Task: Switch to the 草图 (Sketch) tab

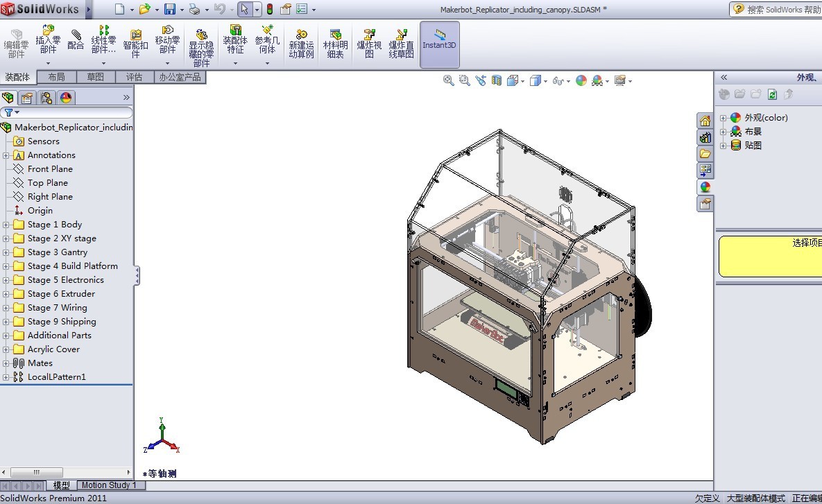Action: 96,77
